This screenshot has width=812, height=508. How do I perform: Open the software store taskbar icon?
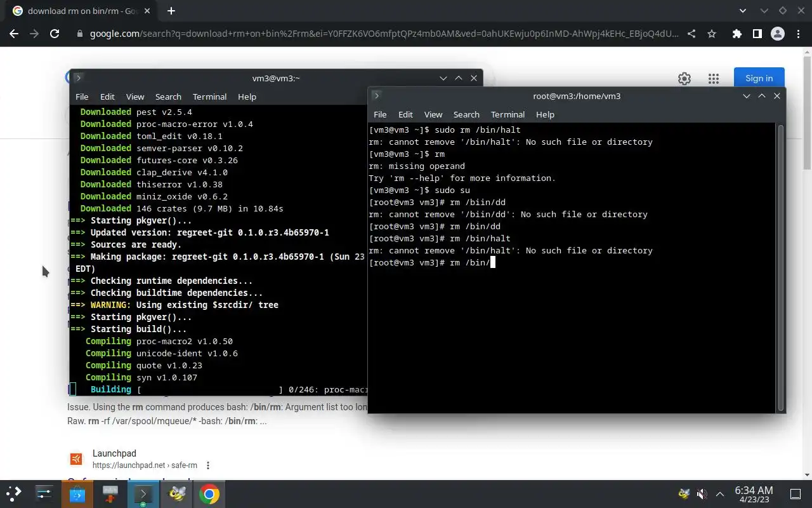pyautogui.click(x=77, y=493)
